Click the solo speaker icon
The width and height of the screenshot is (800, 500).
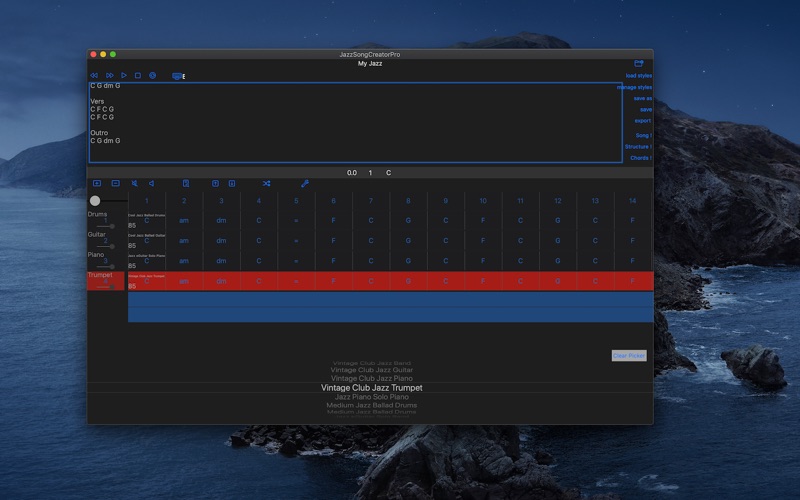click(x=152, y=183)
